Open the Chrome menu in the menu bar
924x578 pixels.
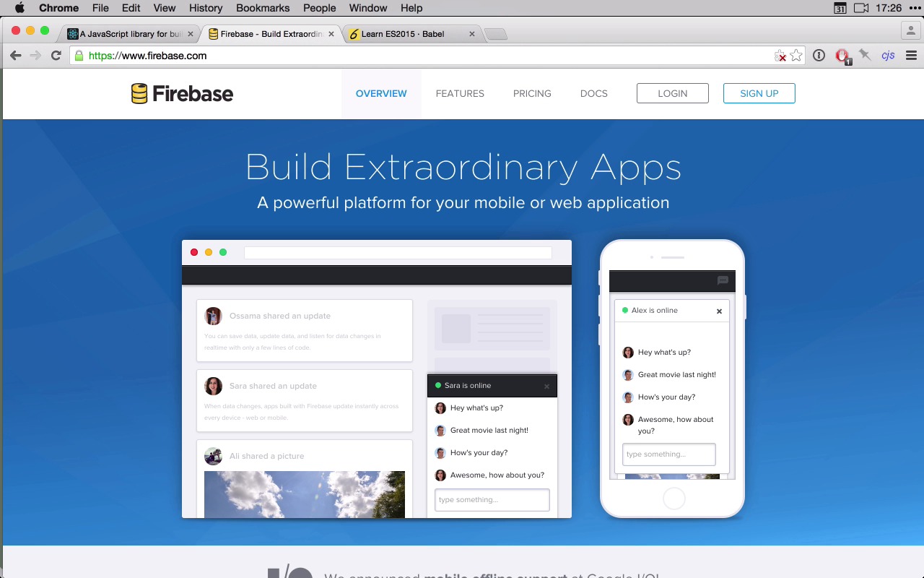(58, 8)
